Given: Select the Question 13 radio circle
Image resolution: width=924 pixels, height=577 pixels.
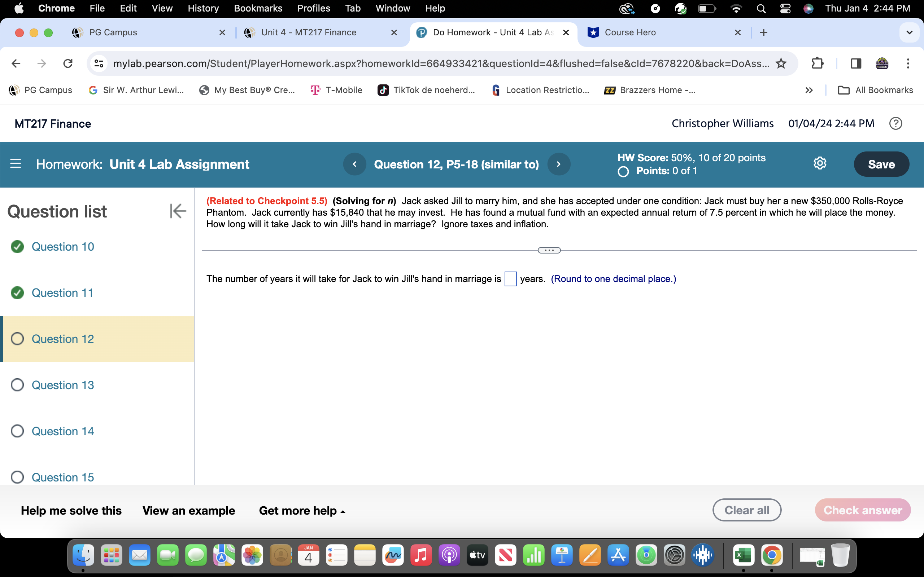Looking at the screenshot, I should pos(17,385).
